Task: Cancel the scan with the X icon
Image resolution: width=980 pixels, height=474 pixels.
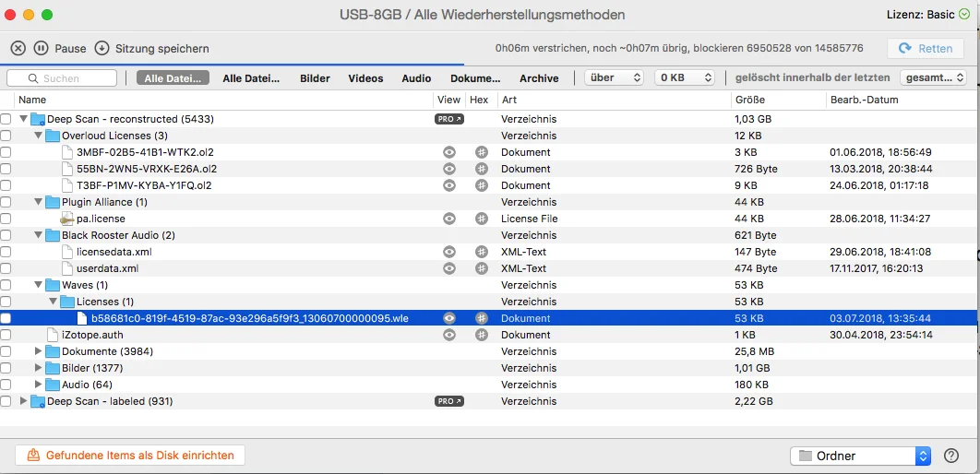Action: [x=18, y=48]
